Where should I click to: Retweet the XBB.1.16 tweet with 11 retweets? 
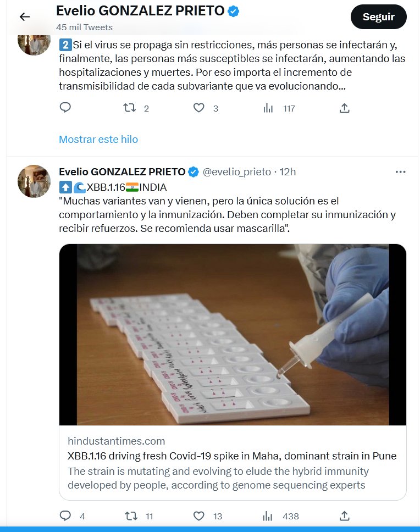(x=131, y=516)
